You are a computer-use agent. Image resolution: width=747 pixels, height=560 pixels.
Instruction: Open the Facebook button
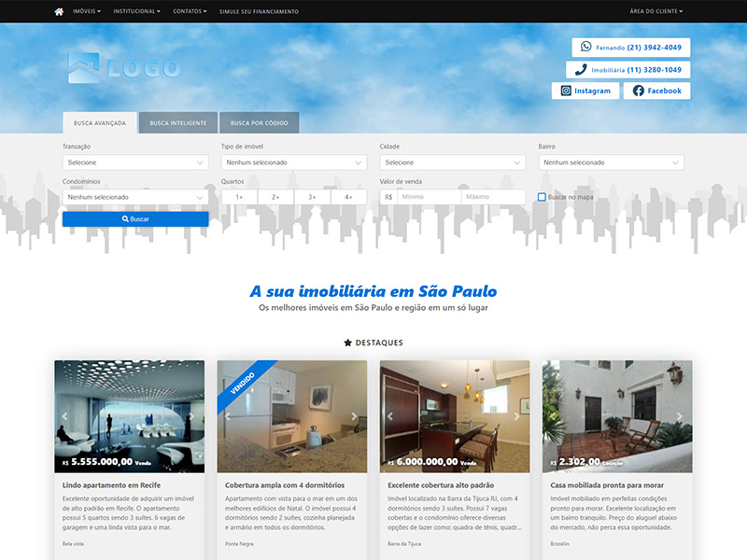point(657,91)
